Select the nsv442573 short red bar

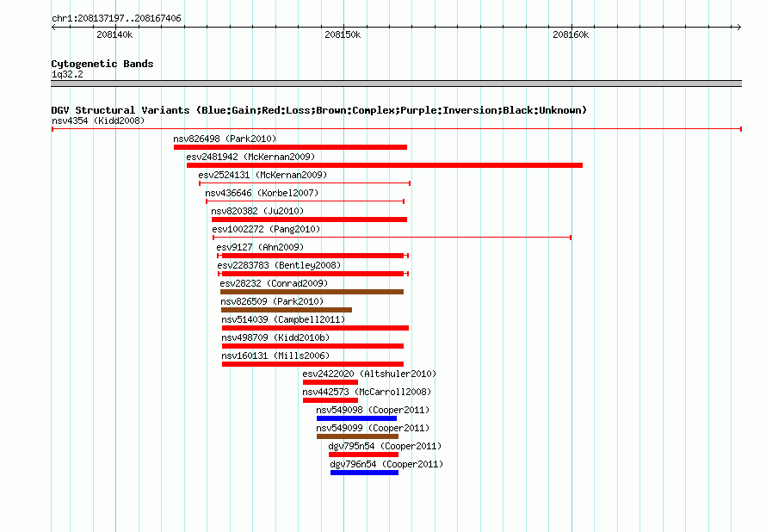(x=330, y=400)
